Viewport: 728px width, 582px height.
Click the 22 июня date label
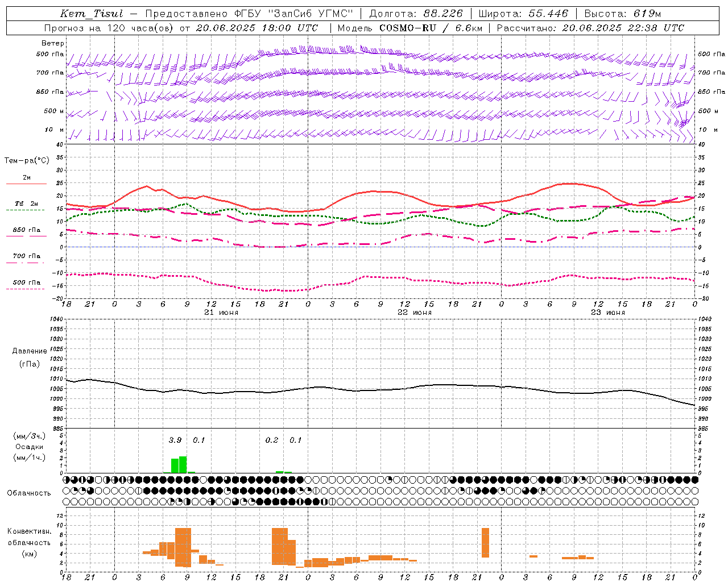[x=414, y=313]
